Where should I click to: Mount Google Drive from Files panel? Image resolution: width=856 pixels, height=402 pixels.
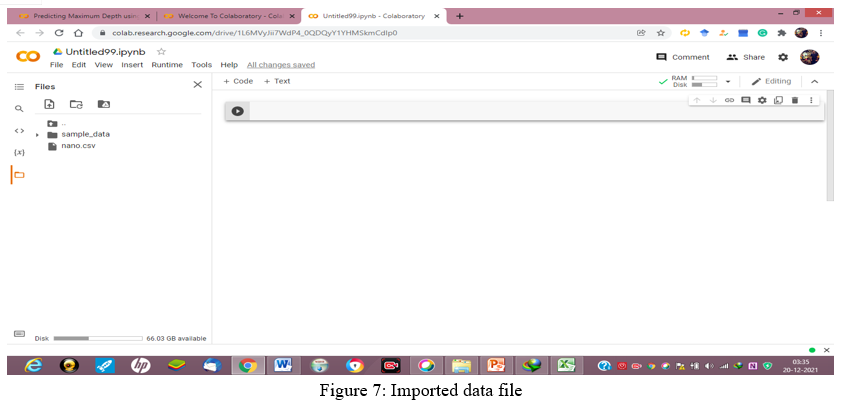click(x=104, y=104)
